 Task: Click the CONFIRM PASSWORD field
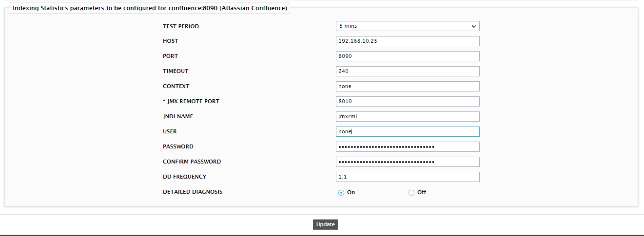pyautogui.click(x=408, y=162)
